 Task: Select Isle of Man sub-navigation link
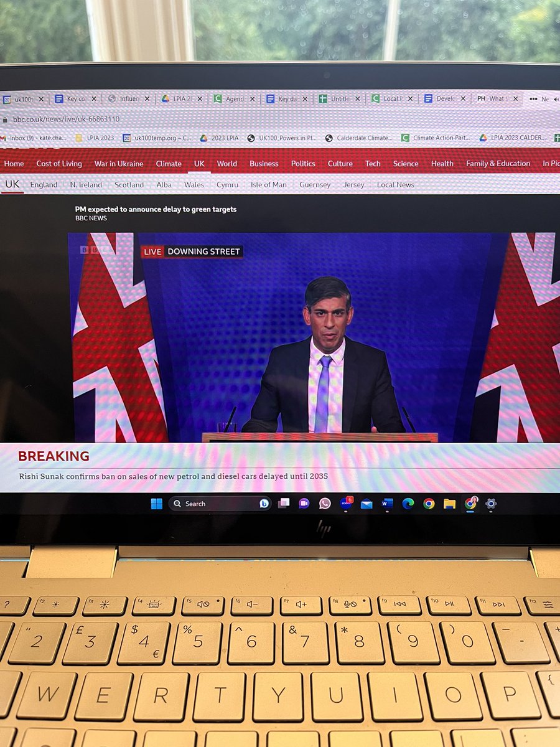pyautogui.click(x=269, y=185)
